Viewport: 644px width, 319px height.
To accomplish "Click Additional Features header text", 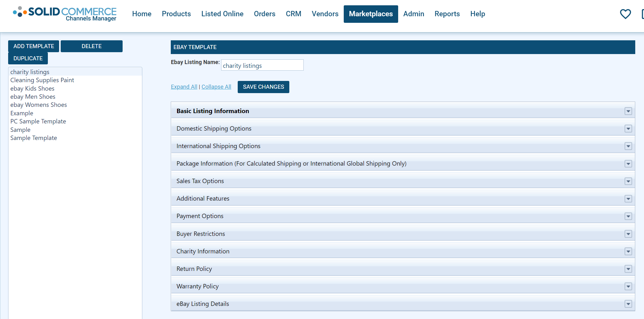I will (203, 198).
